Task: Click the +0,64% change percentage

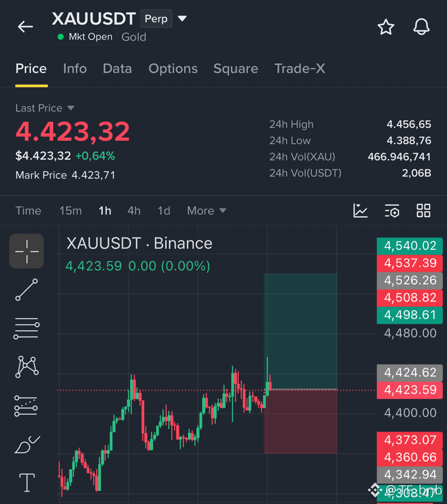Action: (x=95, y=156)
